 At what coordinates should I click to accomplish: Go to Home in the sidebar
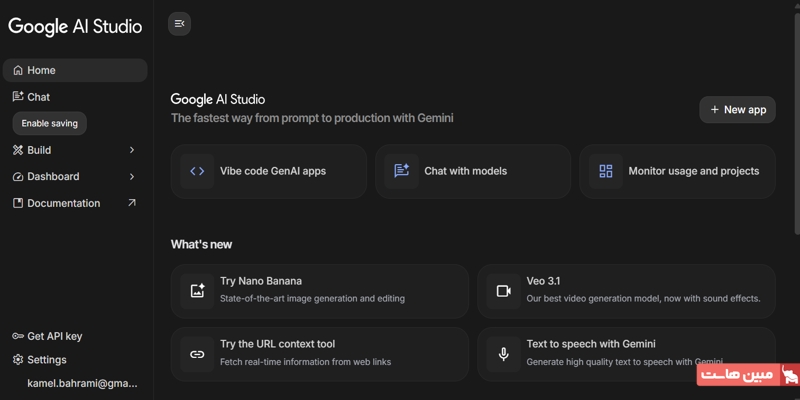[x=75, y=70]
